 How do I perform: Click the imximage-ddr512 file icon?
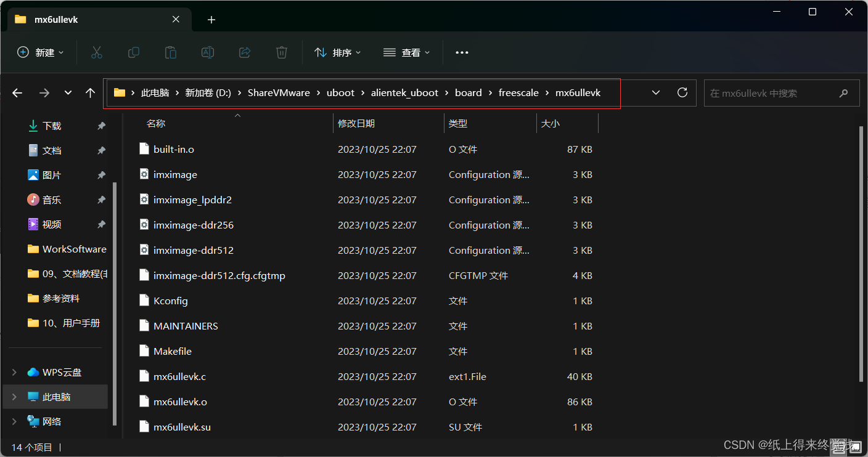tap(144, 250)
